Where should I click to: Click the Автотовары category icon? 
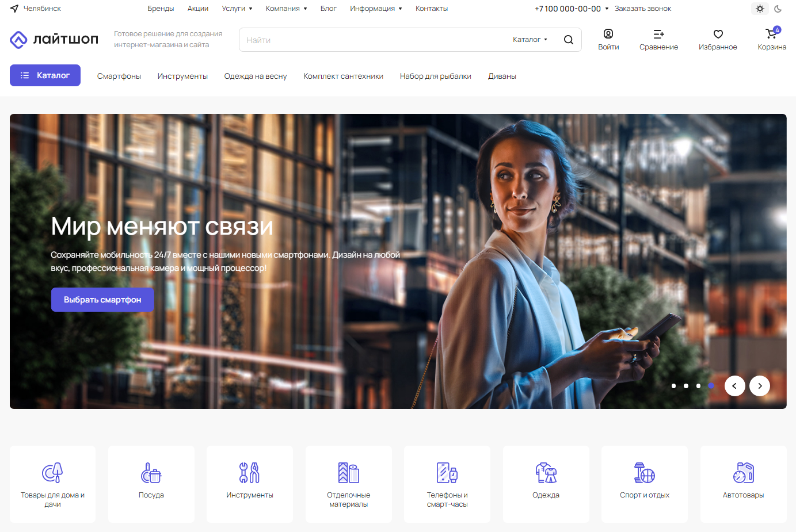click(744, 473)
